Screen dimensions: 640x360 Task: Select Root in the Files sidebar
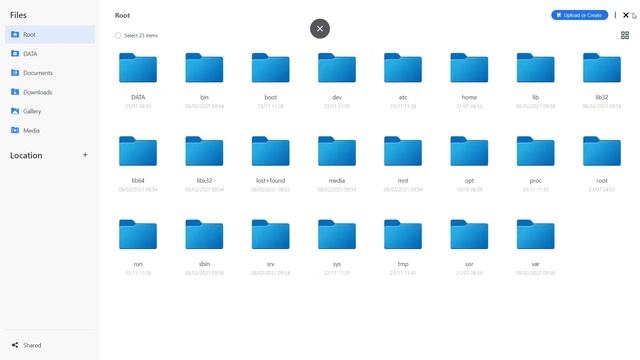tap(50, 35)
